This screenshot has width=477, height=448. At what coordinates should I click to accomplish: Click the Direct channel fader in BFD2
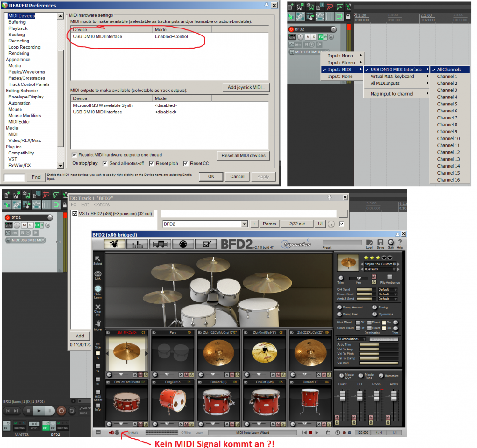[343, 395]
